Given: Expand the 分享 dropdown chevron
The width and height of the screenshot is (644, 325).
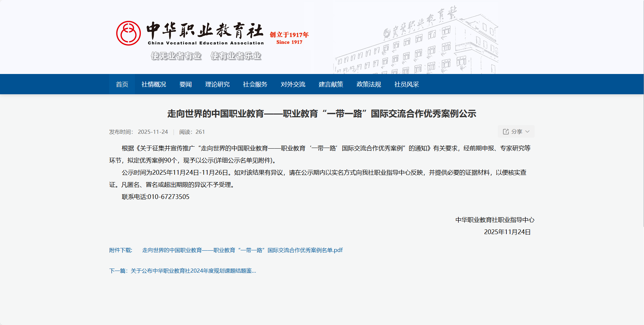Looking at the screenshot, I should [527, 132].
